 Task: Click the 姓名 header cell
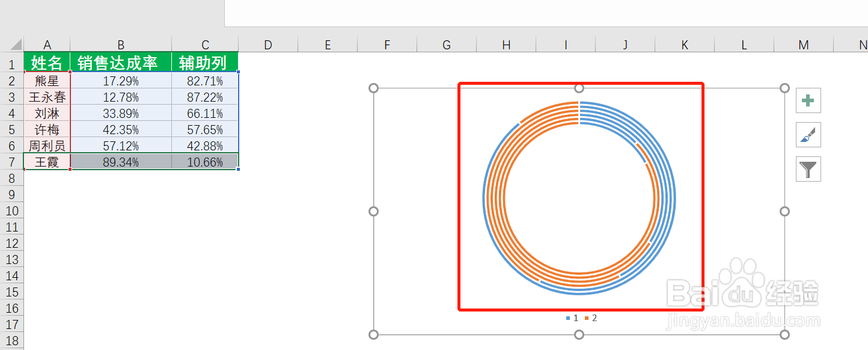click(47, 63)
